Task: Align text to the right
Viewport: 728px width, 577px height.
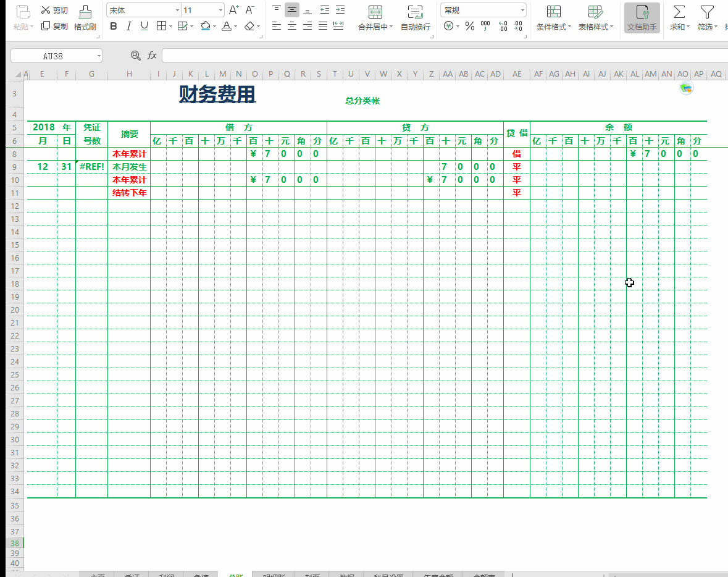Action: click(x=308, y=26)
